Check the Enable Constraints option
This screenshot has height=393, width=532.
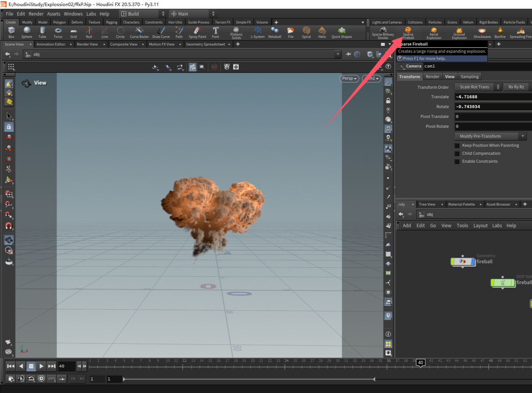pyautogui.click(x=457, y=162)
